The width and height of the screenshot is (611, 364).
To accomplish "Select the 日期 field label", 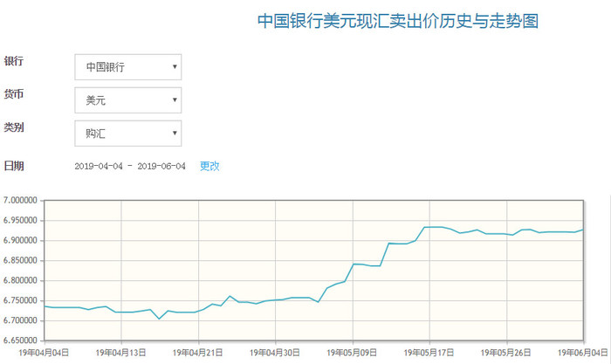I will point(14,166).
